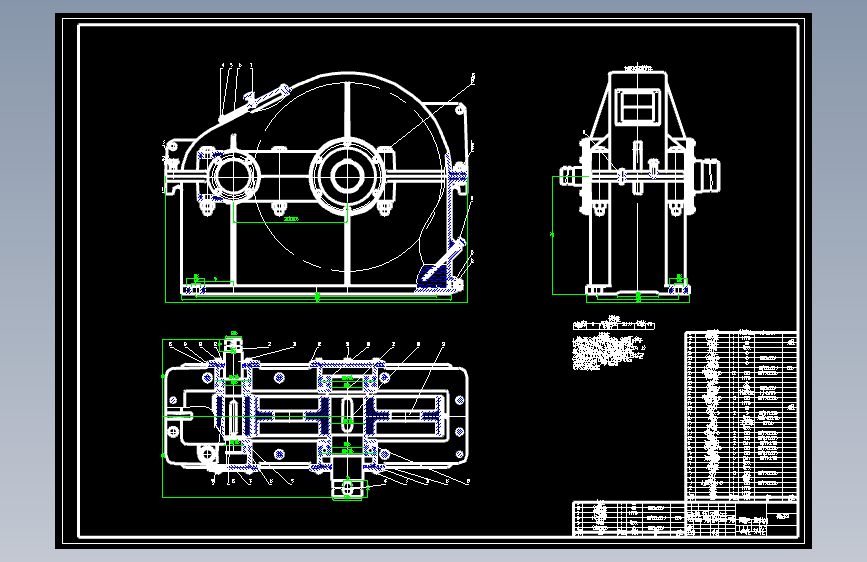The image size is (867, 562).
Task: Click the inspection cover window in side view
Action: point(638,106)
